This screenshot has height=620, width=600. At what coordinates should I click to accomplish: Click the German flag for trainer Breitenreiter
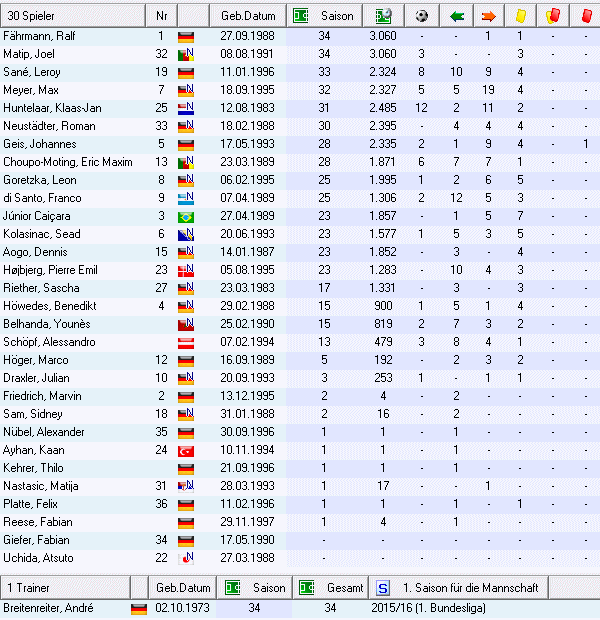pyautogui.click(x=139, y=609)
